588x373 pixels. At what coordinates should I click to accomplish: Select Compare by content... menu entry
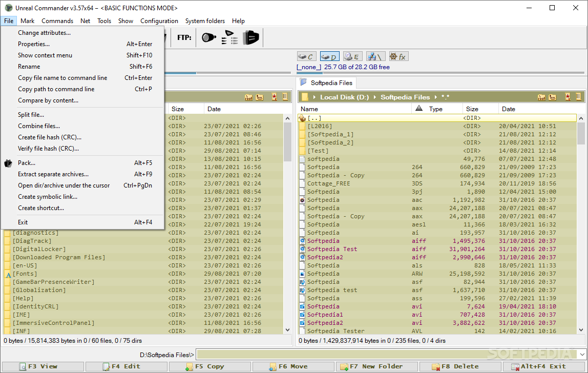pyautogui.click(x=82, y=100)
